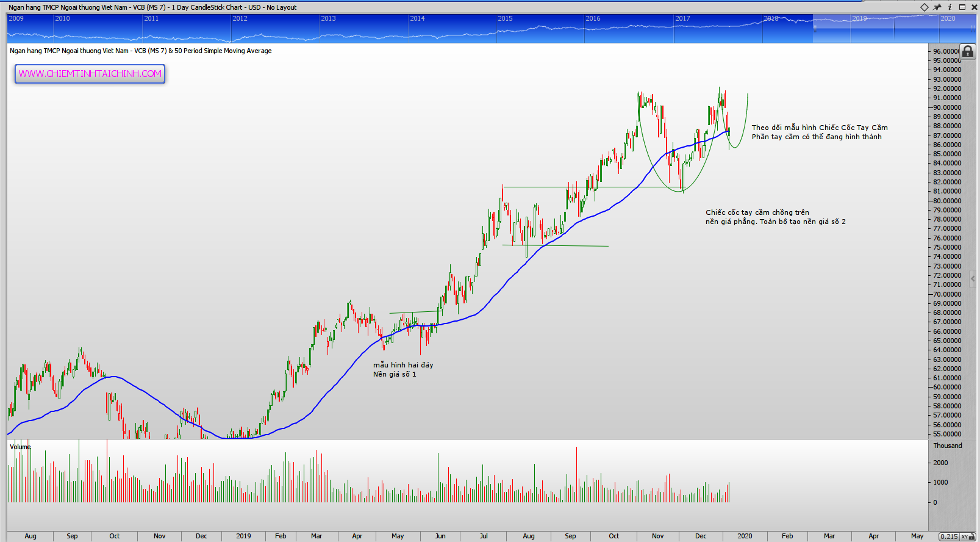Click the chart title with 50 Period SMA
The image size is (980, 542).
[x=141, y=51]
